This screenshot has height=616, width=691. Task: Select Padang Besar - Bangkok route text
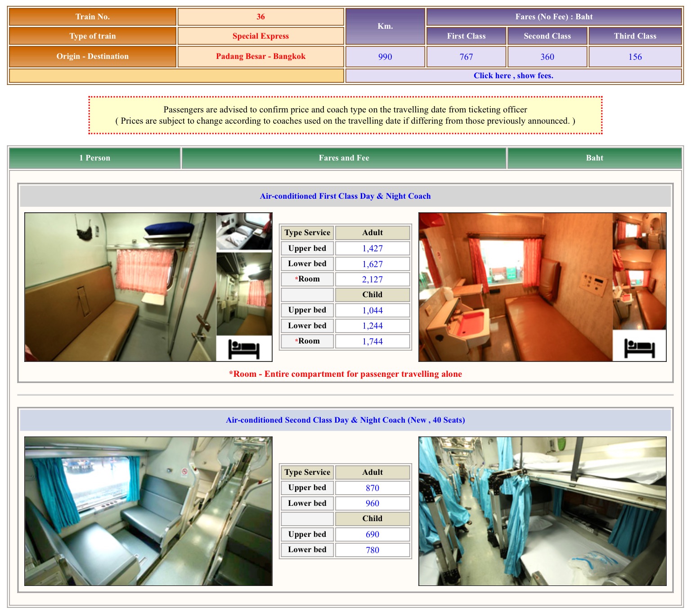[261, 56]
